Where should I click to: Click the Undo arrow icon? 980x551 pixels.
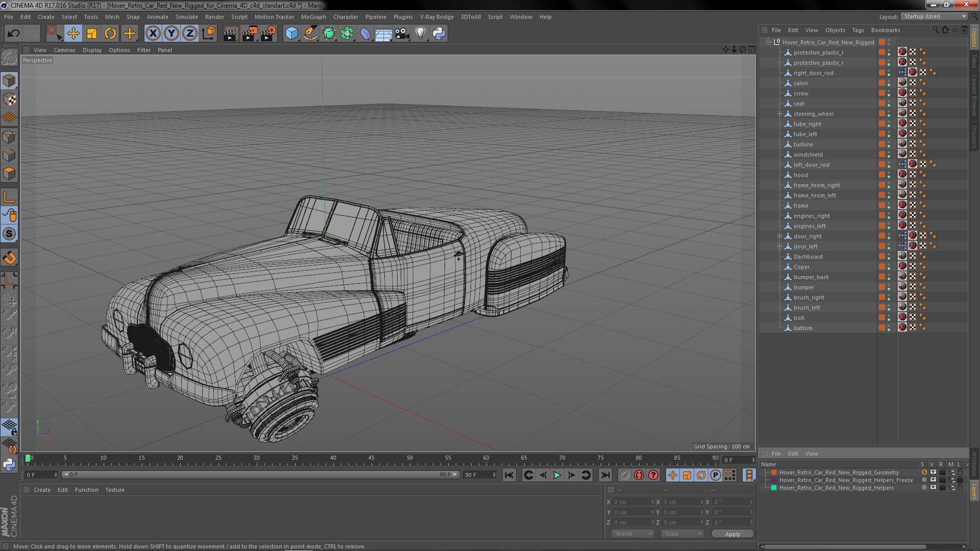(x=13, y=34)
